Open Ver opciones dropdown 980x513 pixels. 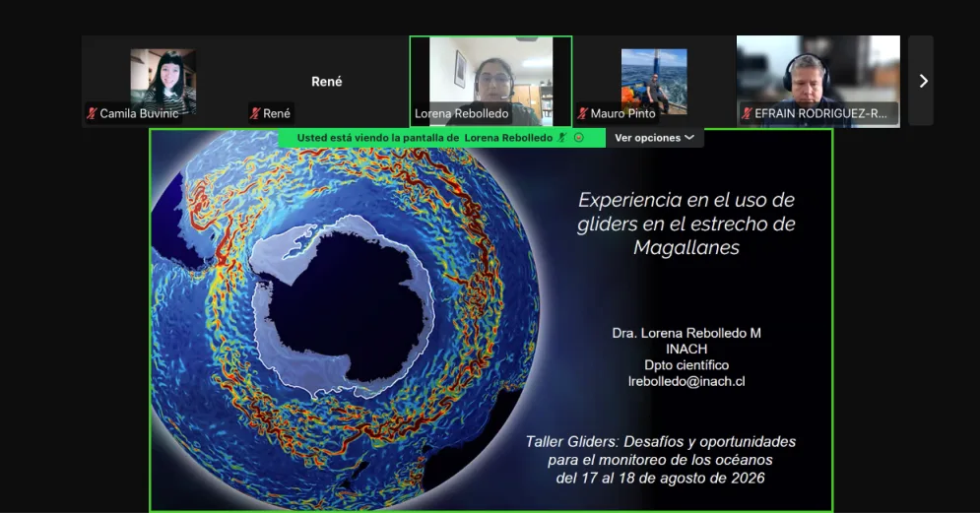click(654, 138)
